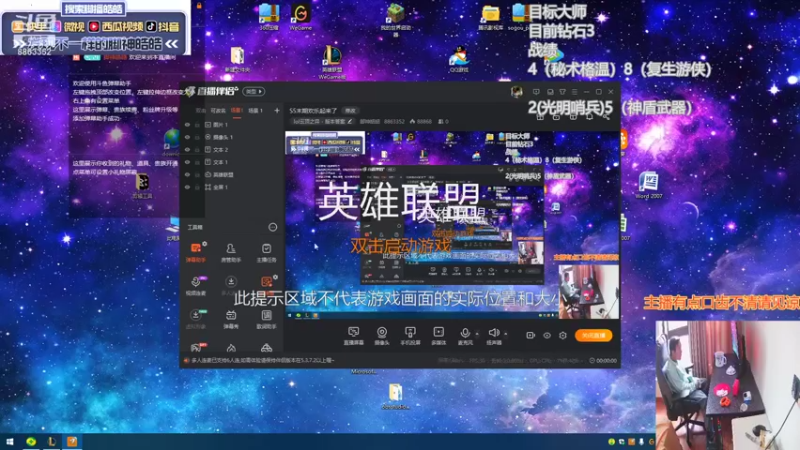Expand the mode switch pill next to logo
Viewport: 800px width, 450px height.
click(x=254, y=92)
